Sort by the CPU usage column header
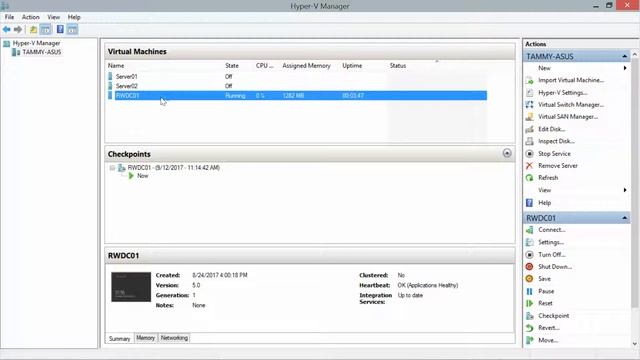The height and width of the screenshot is (360, 640). pos(264,66)
